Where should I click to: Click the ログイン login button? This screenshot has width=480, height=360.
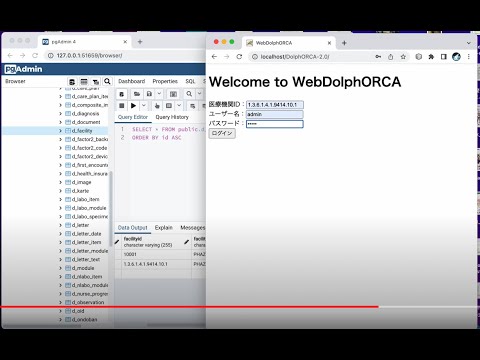click(222, 133)
